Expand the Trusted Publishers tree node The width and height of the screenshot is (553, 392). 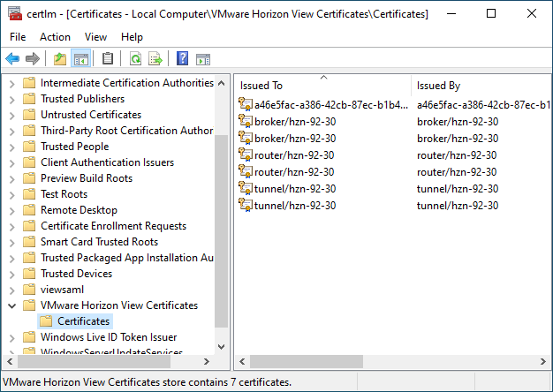point(11,99)
